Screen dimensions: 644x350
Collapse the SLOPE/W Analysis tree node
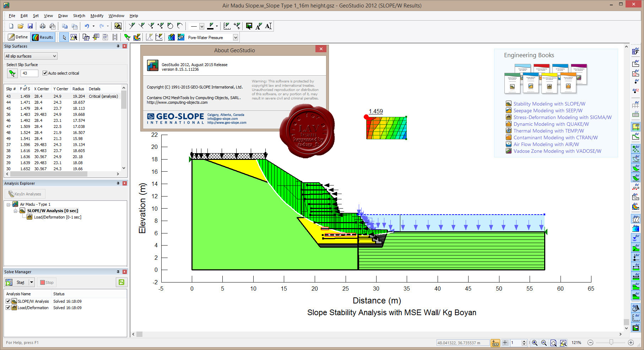point(15,211)
